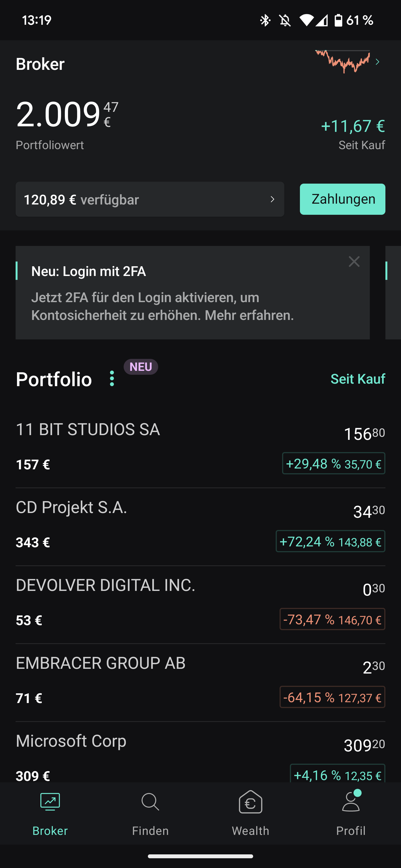Toggle 11 BIT STUDIOS gain percentage badge
Image resolution: width=401 pixels, height=868 pixels.
point(334,463)
